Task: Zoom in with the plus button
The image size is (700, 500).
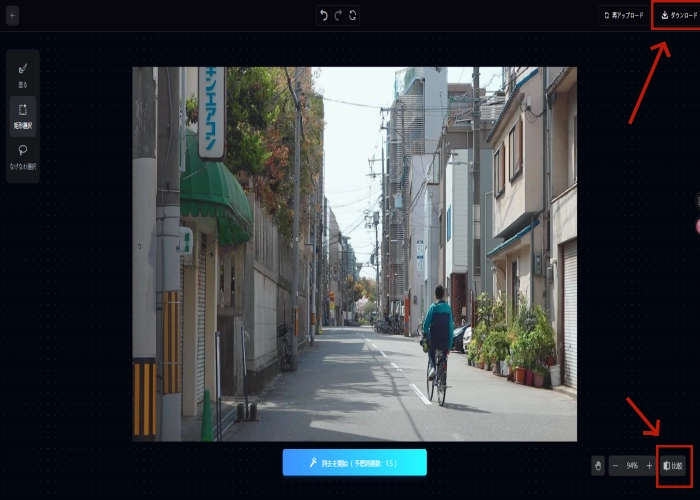Action: pyautogui.click(x=649, y=466)
